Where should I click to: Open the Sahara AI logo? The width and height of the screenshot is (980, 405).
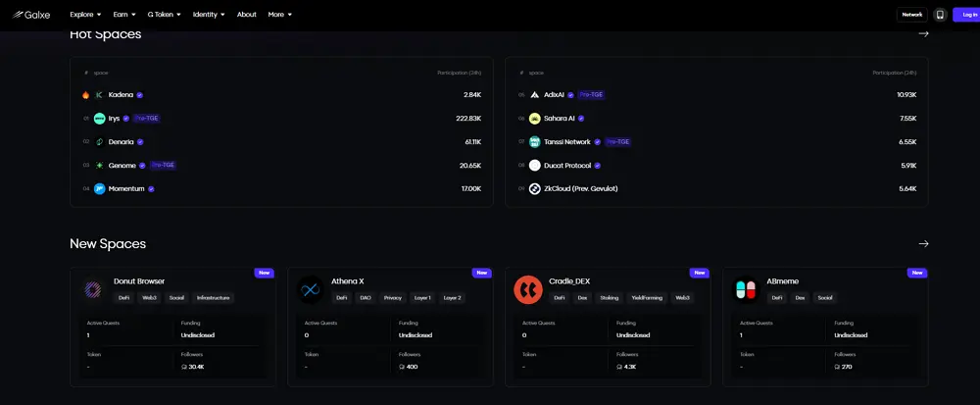click(x=534, y=118)
